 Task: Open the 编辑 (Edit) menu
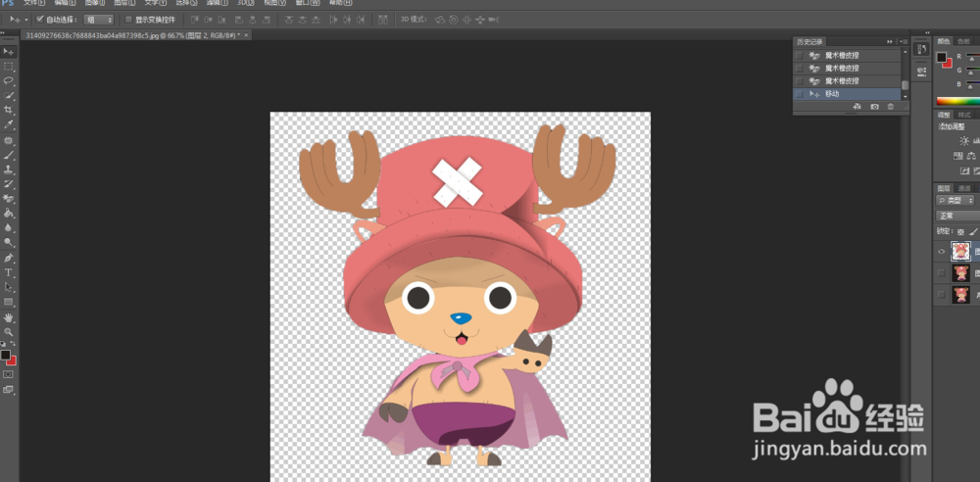click(65, 3)
